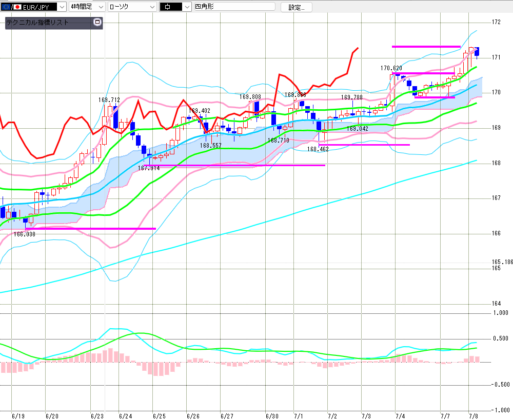Click the 167.914 low price label
The width and height of the screenshot is (513, 420).
pyautogui.click(x=149, y=168)
